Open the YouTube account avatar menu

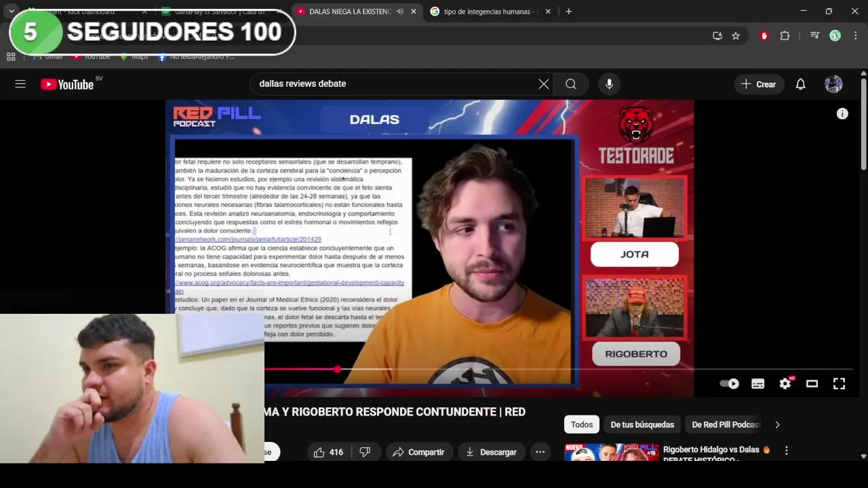coord(833,84)
